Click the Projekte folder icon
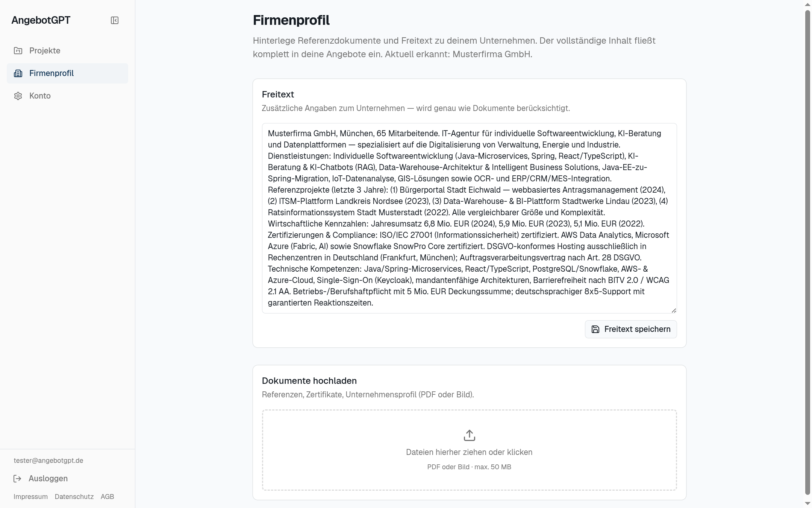Viewport: 812px width, 508px height. [x=18, y=50]
